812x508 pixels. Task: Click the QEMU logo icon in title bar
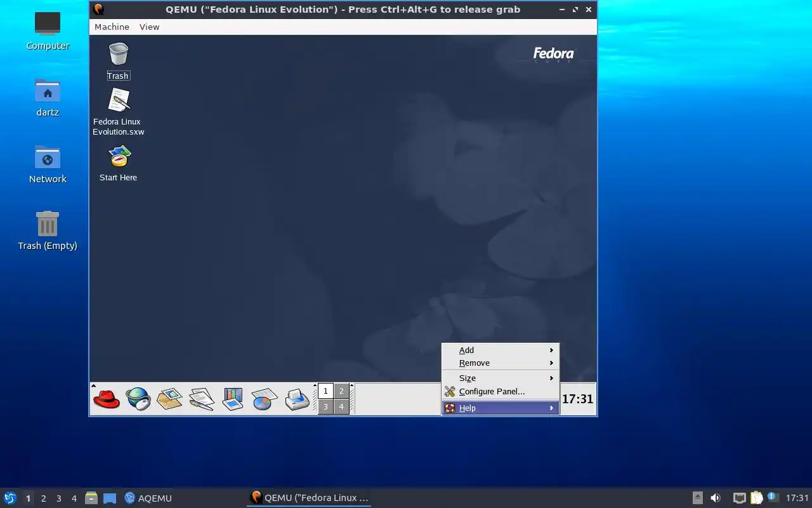coord(98,10)
